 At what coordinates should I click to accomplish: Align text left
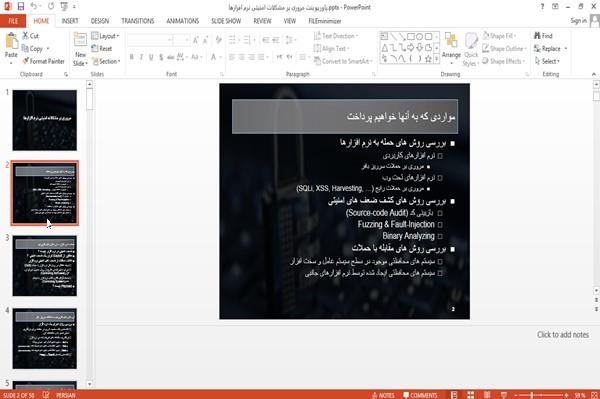pos(232,57)
